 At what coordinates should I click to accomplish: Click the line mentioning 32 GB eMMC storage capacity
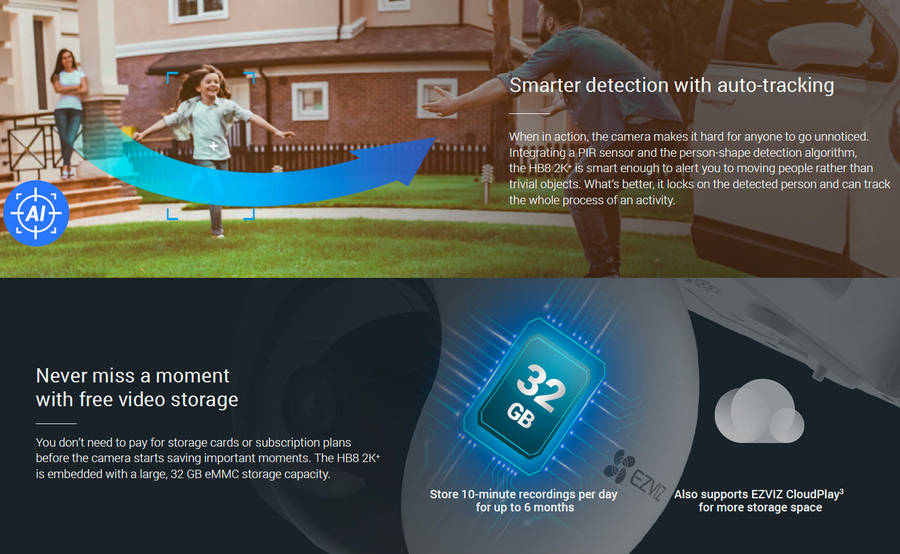pos(183,474)
